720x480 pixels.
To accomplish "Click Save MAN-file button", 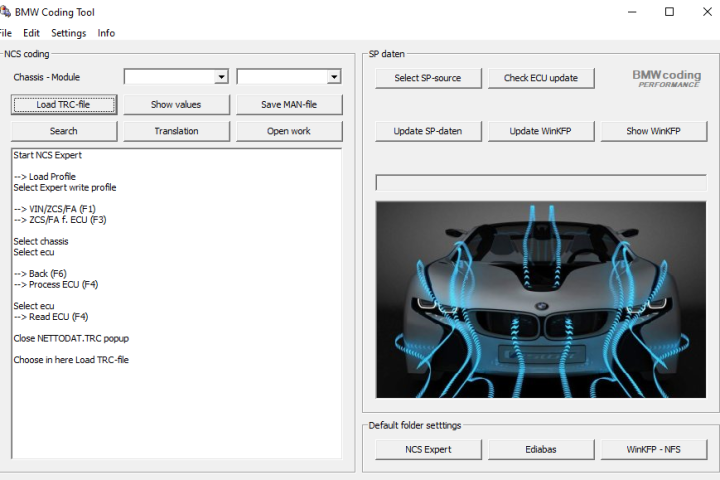I will pos(288,105).
